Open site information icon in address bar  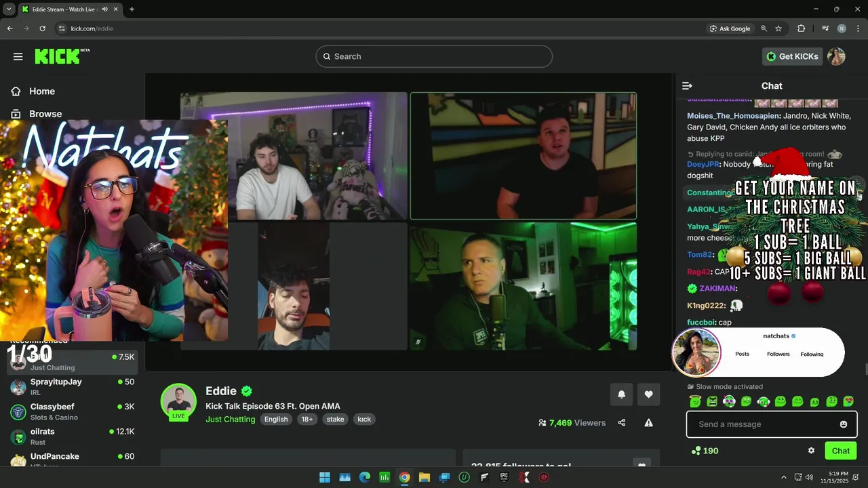click(x=62, y=28)
